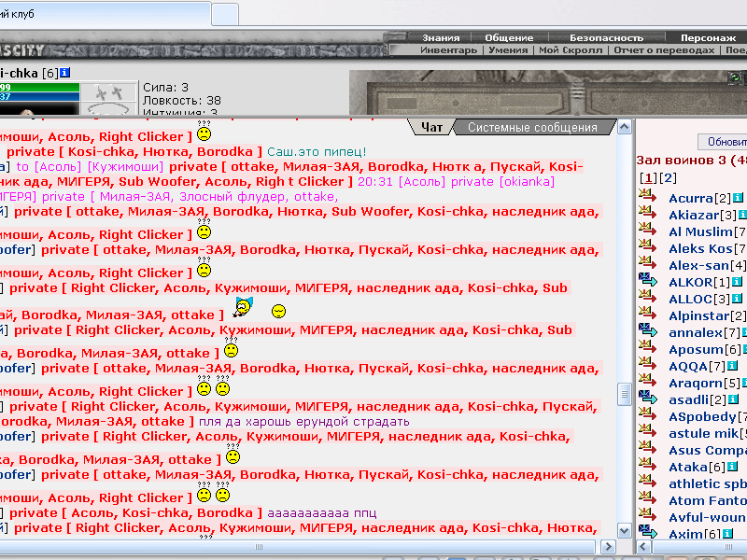747x560 pixels.
Task: Switch to the Системные сообщения tab
Action: coord(532,127)
